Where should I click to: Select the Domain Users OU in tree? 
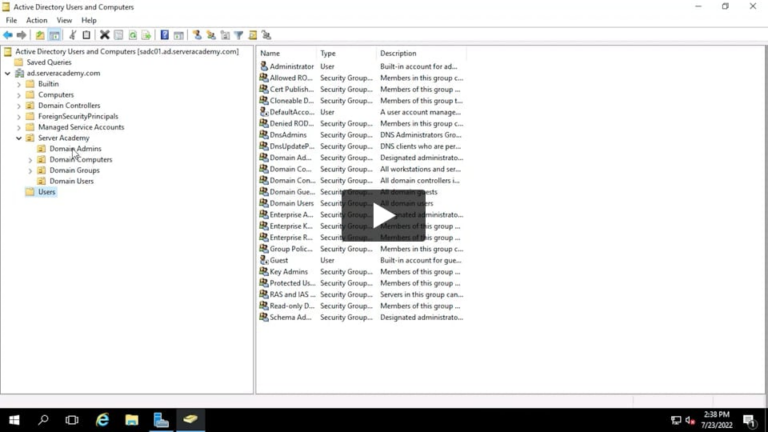tap(71, 181)
